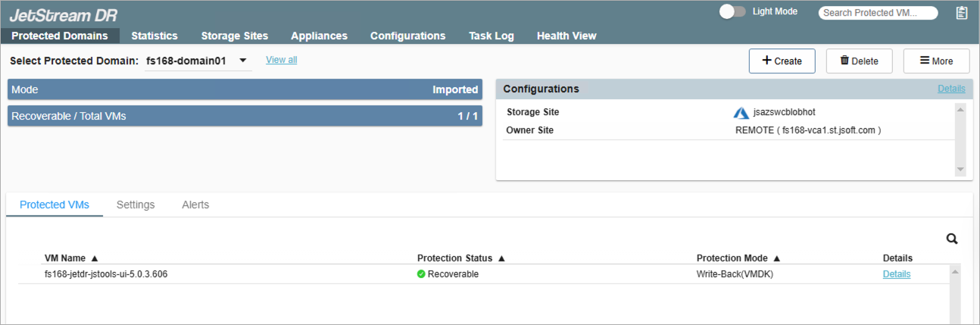Open the Storage Sites tab
Image resolution: width=980 pixels, height=325 pixels.
[x=234, y=36]
